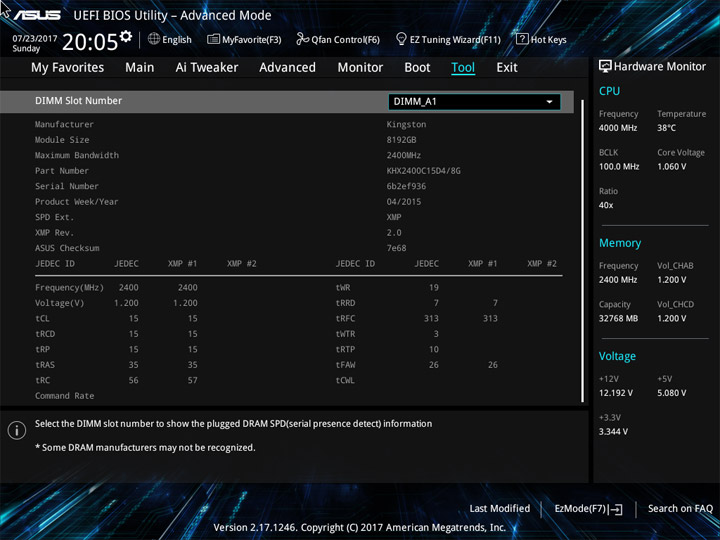Viewport: 720px width, 540px height.
Task: Click Core Voltage value 1.060 V
Action: click(672, 167)
